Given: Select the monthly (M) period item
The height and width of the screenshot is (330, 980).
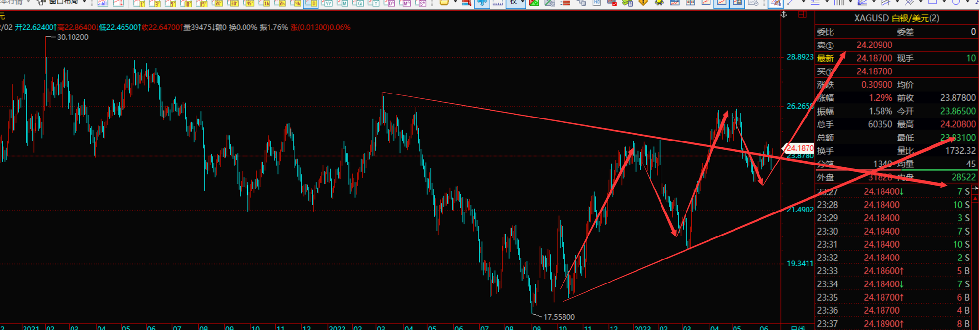Looking at the screenshot, I should pyautogui.click(x=343, y=3).
